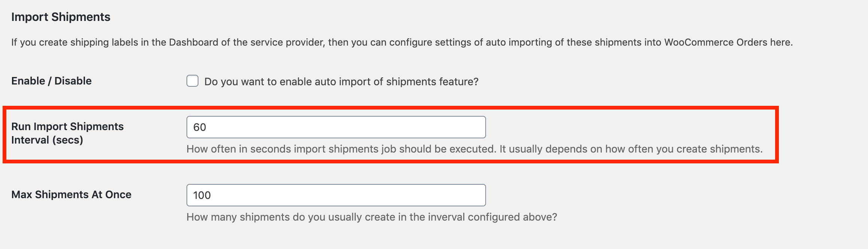Click the value 100 in max shipments field
The width and height of the screenshot is (868, 249).
coord(202,196)
